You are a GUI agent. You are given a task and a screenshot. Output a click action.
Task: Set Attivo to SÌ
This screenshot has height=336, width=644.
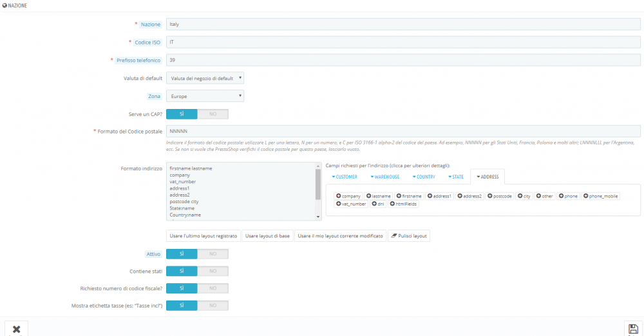tap(182, 254)
